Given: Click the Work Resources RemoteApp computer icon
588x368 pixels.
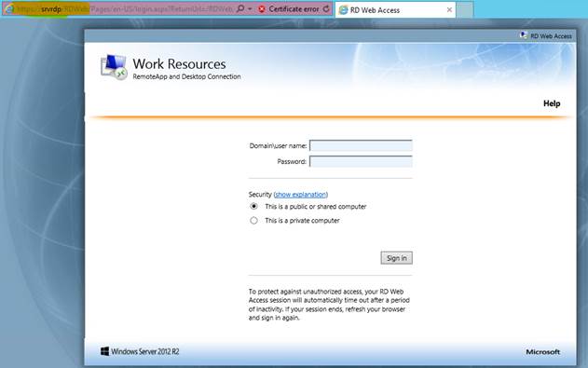Looking at the screenshot, I should point(114,67).
